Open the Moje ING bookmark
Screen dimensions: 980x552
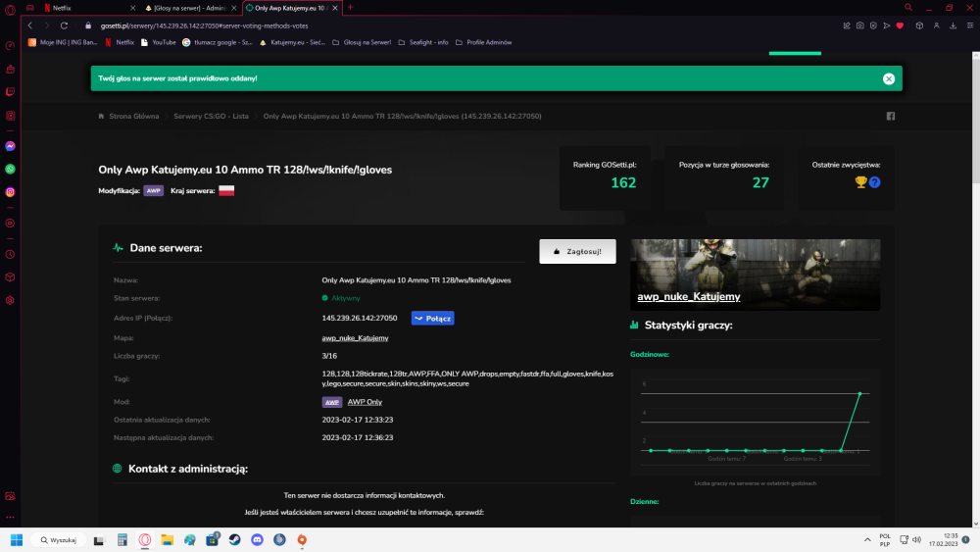[x=63, y=42]
